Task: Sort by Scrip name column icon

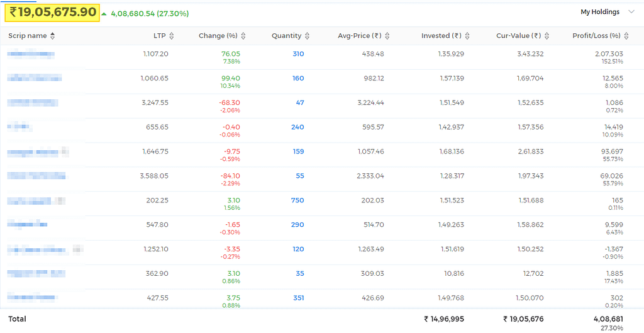Action: [52, 36]
